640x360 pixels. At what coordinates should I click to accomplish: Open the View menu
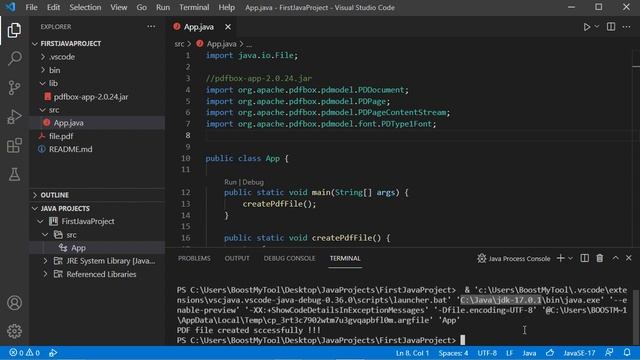point(118,7)
